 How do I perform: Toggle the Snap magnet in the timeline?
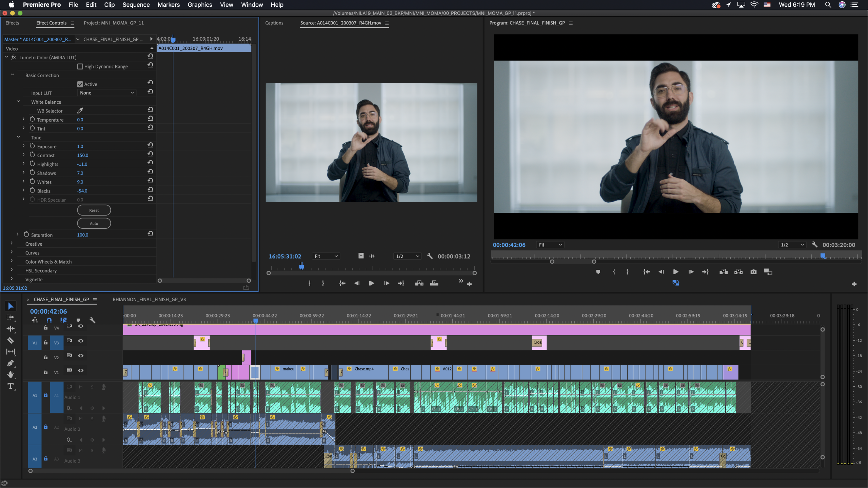click(x=49, y=320)
